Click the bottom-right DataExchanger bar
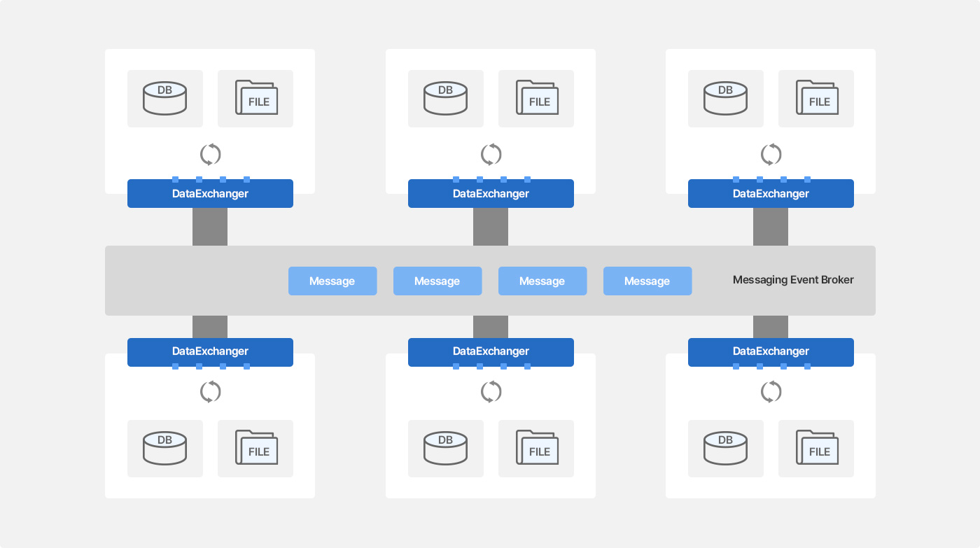 [x=771, y=351]
